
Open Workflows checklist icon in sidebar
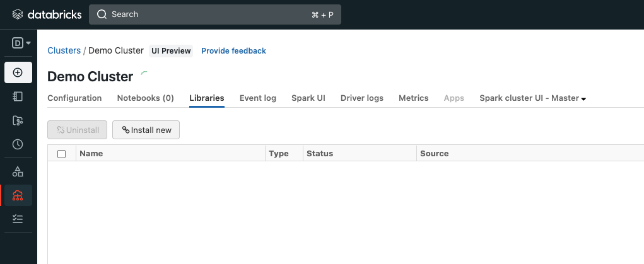pyautogui.click(x=18, y=219)
